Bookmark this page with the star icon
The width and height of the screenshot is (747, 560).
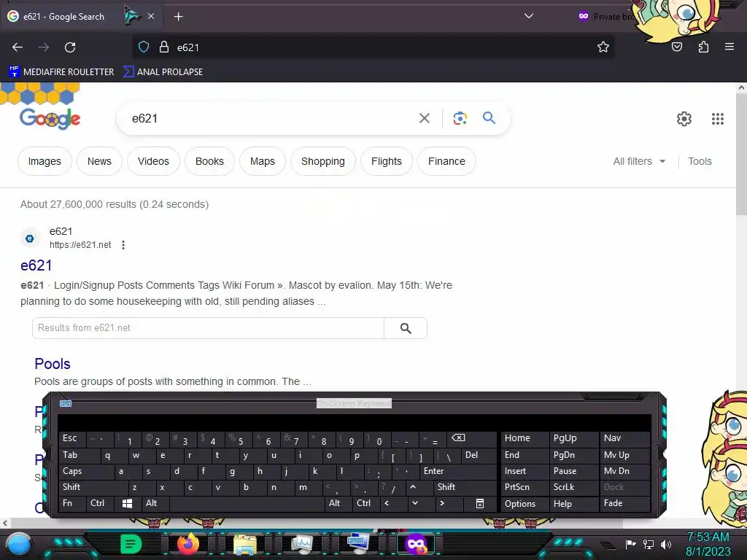pos(603,47)
